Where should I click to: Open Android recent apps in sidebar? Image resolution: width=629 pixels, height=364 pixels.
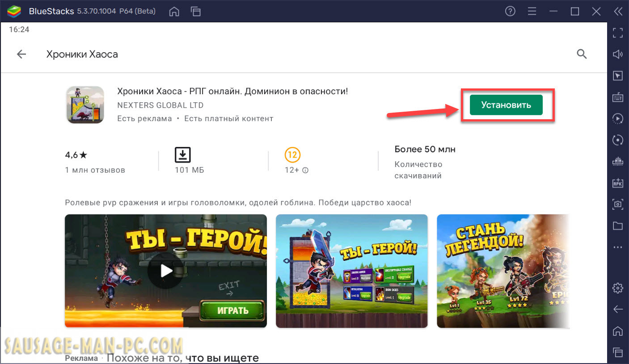[618, 352]
